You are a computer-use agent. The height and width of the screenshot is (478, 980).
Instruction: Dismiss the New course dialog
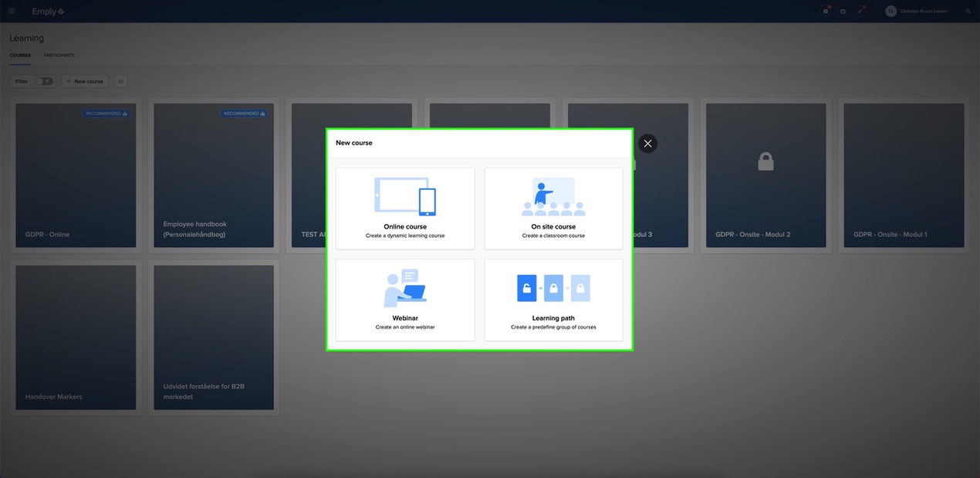[647, 143]
